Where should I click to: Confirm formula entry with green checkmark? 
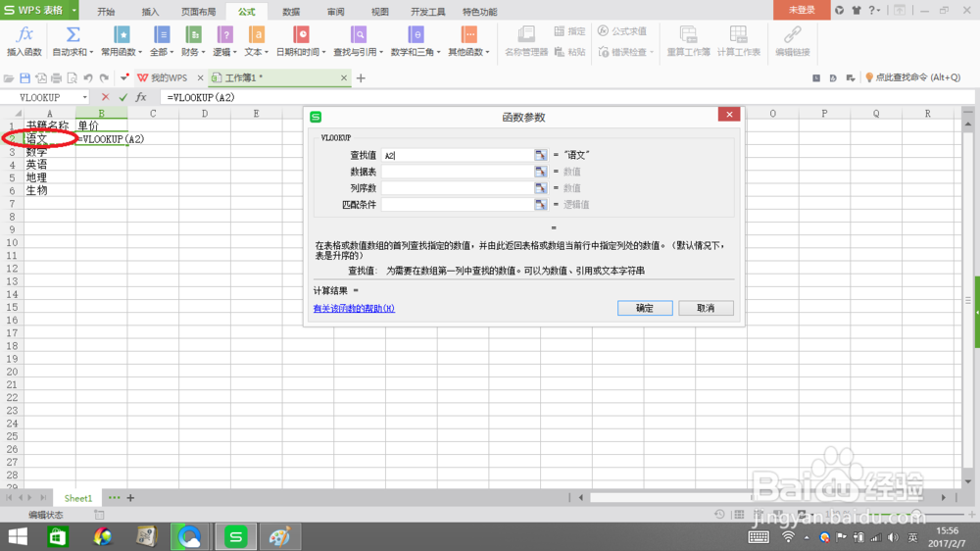point(123,97)
